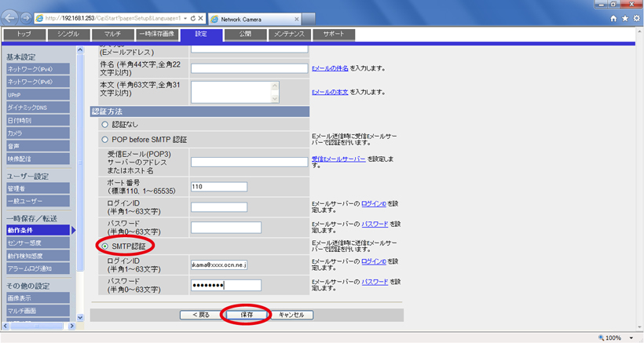Open ネットワーク(IPv6) in sidebar
The height and width of the screenshot is (343, 644).
[x=38, y=82]
